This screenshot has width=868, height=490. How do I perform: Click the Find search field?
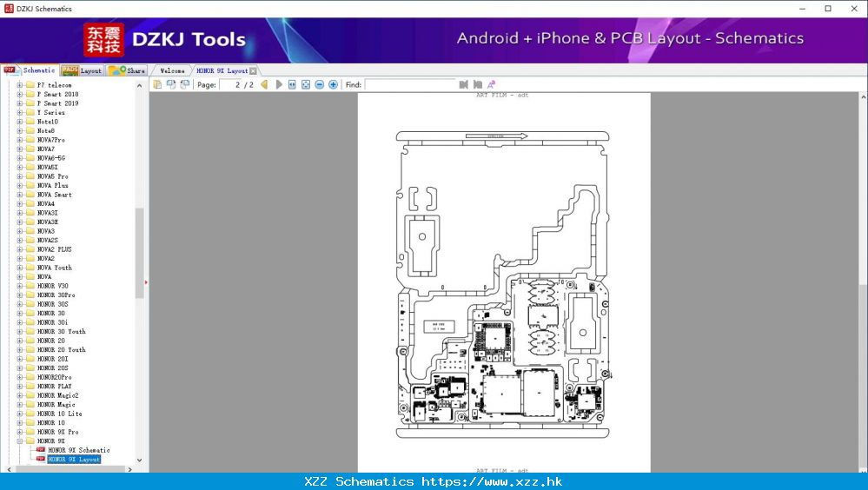(409, 85)
